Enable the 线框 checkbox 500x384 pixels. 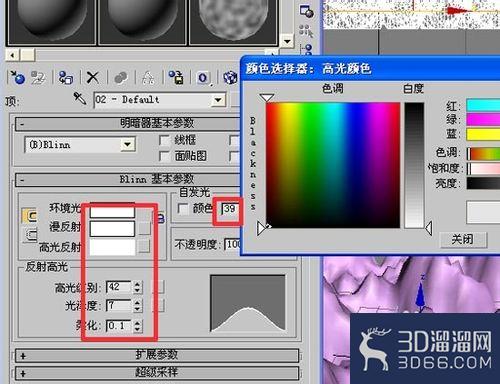[x=164, y=140]
